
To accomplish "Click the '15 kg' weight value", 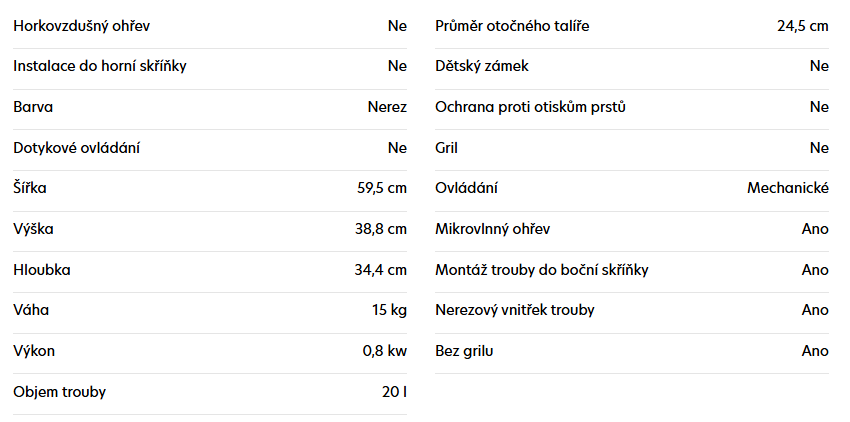I will click(x=389, y=310).
